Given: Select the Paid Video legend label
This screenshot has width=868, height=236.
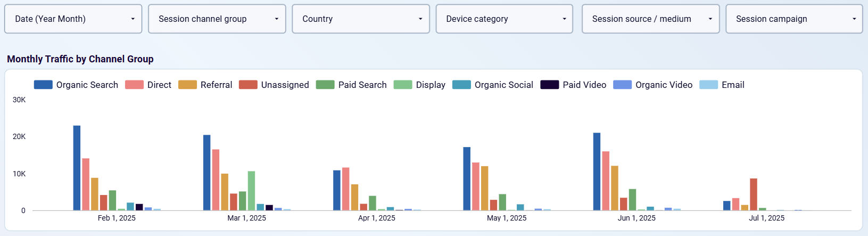Looking at the screenshot, I should click(x=584, y=85).
